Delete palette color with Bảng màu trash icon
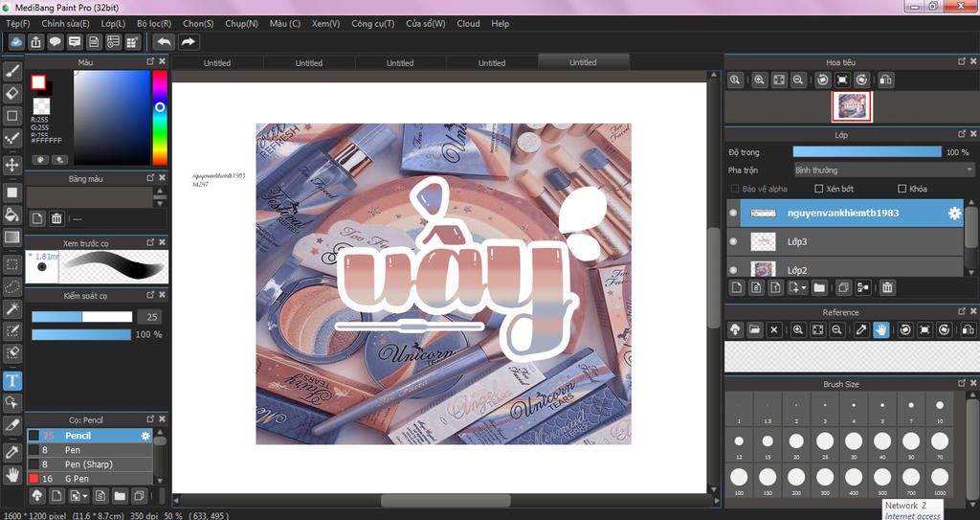Image resolution: width=980 pixels, height=520 pixels. pos(56,218)
